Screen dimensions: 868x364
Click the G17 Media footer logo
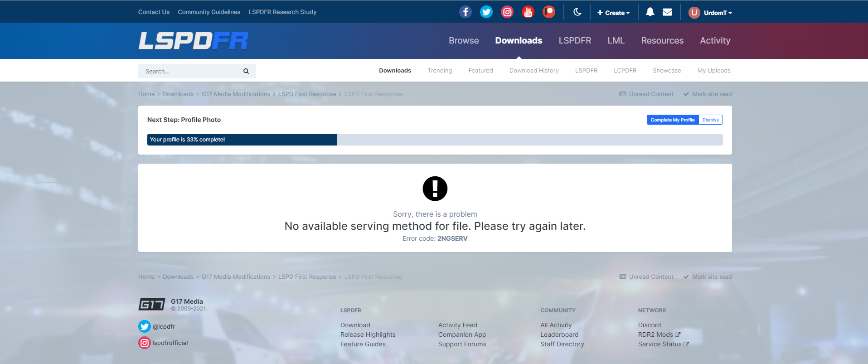152,304
